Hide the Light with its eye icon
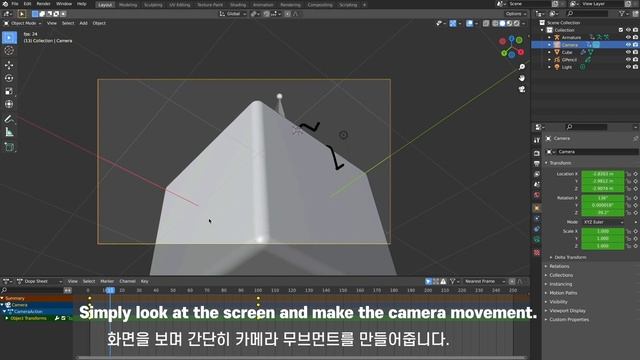Viewport: 640px width, 360px height. tap(628, 67)
